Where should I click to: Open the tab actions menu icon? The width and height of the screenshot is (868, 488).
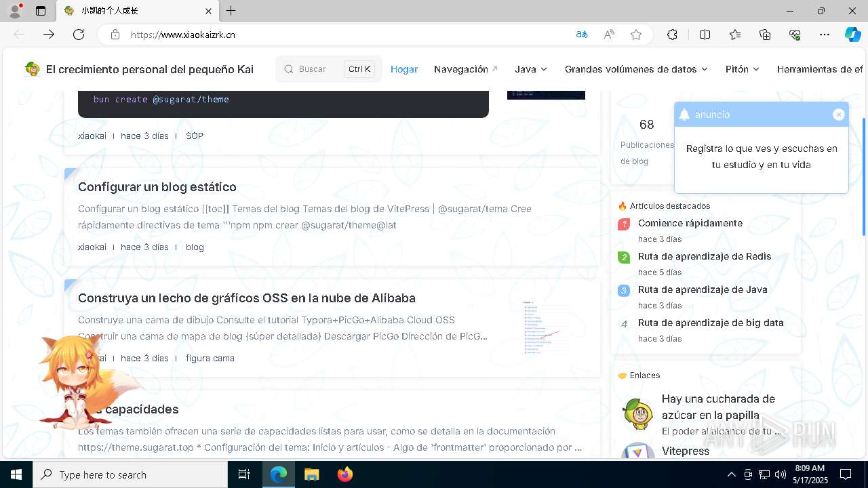pyautogui.click(x=41, y=11)
